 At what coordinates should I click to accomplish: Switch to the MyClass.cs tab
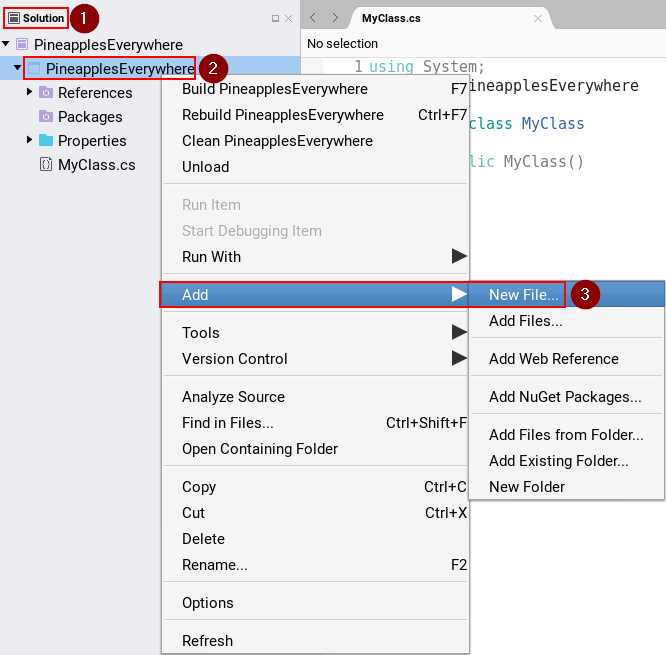390,19
